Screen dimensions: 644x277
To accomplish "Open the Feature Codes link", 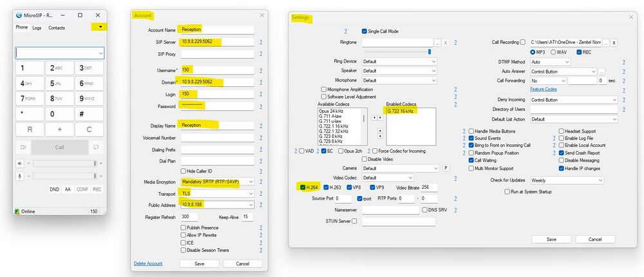I will pos(544,89).
